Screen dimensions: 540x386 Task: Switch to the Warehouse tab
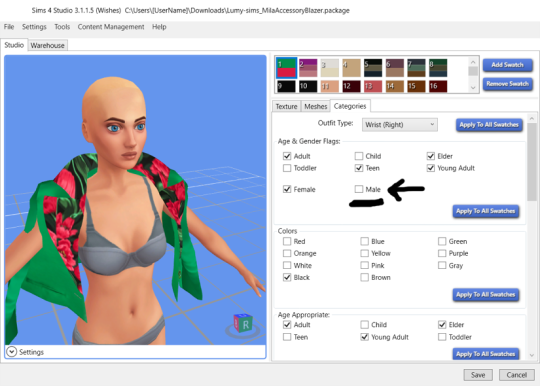(48, 45)
